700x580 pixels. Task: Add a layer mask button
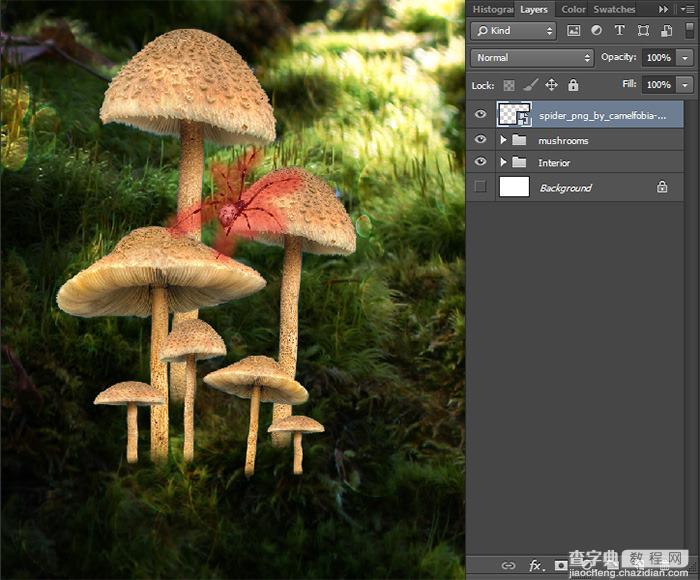pyautogui.click(x=561, y=566)
